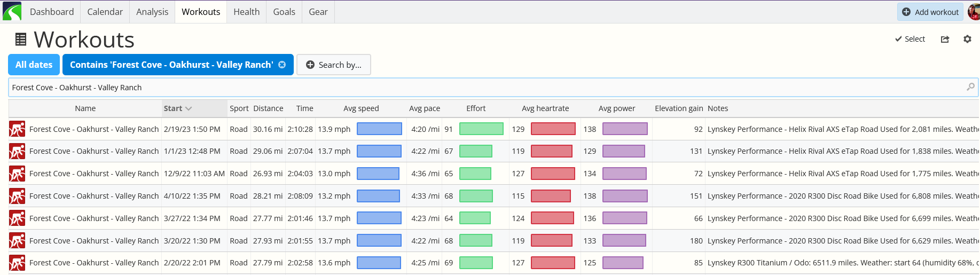The image size is (980, 275).
Task: Remove the 'Forest Cove' filter with x icon
Action: click(x=282, y=65)
